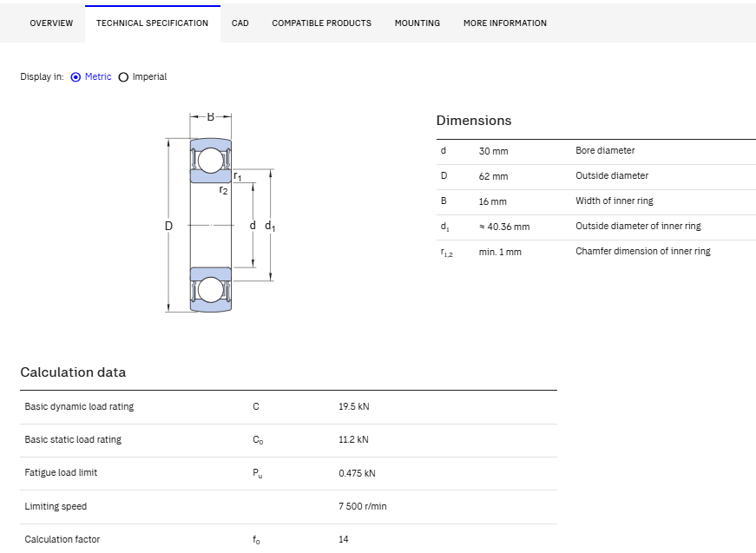Click the bearing cross-section diagram
Image resolution: width=756 pixels, height=553 pixels.
click(220, 213)
